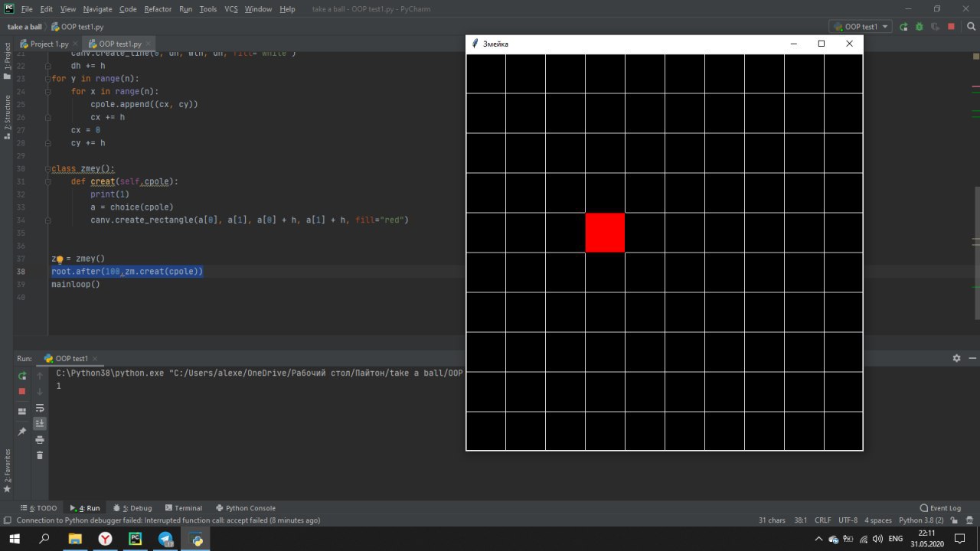Image resolution: width=980 pixels, height=551 pixels.
Task: Toggle soft-wrap in Run console
Action: click(x=40, y=408)
